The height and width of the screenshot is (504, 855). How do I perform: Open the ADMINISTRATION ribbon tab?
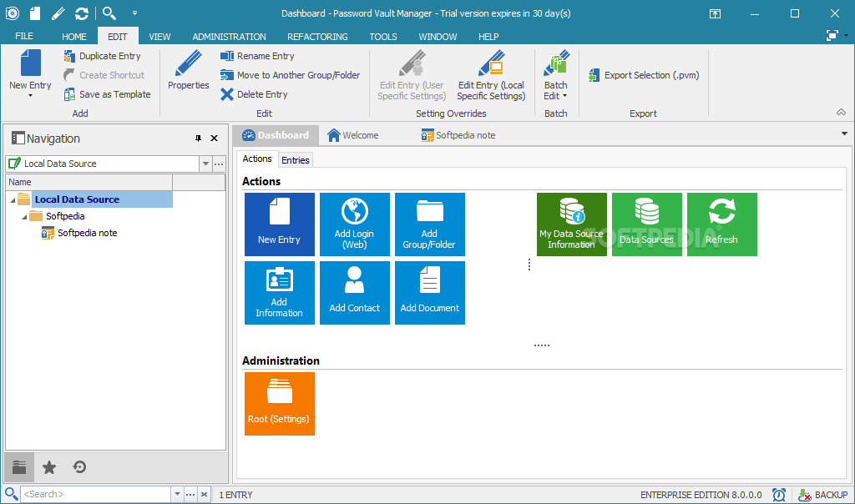click(x=229, y=37)
